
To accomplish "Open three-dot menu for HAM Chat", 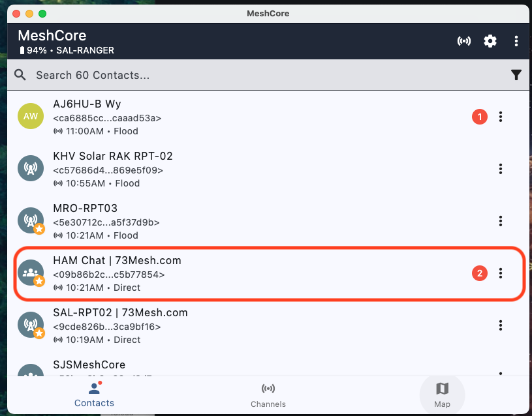I will [x=501, y=273].
